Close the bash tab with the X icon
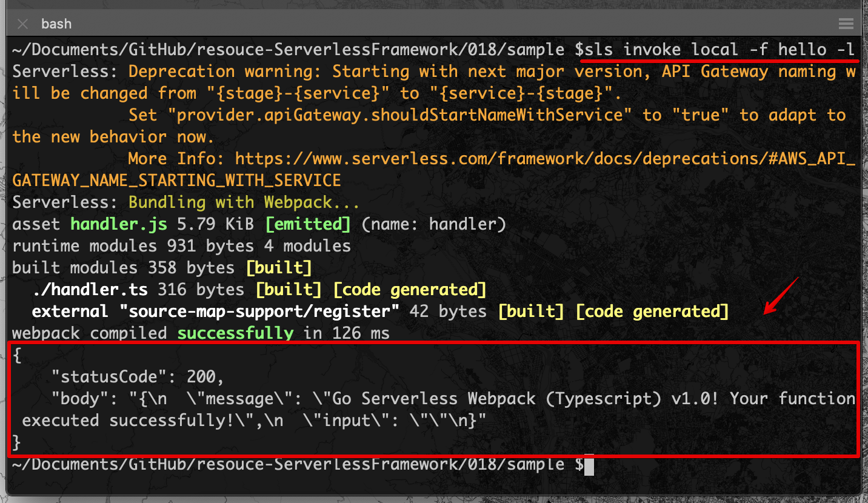The image size is (868, 503). tap(23, 24)
